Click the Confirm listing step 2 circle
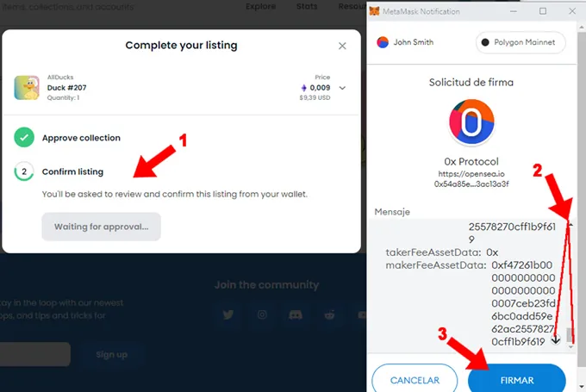Screen dimensions: 586x392 tap(24, 172)
